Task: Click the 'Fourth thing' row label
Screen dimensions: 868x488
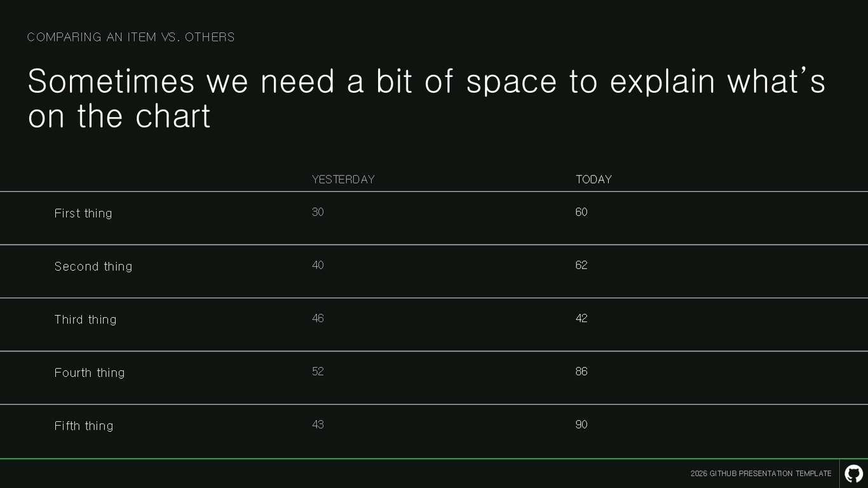Action: (x=90, y=373)
